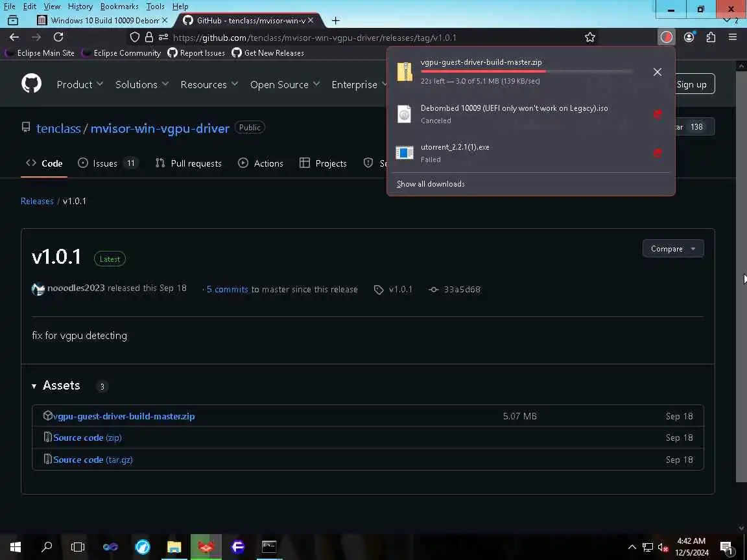The image size is (747, 560).
Task: Open the command prompt taskbar icon
Action: click(x=269, y=546)
